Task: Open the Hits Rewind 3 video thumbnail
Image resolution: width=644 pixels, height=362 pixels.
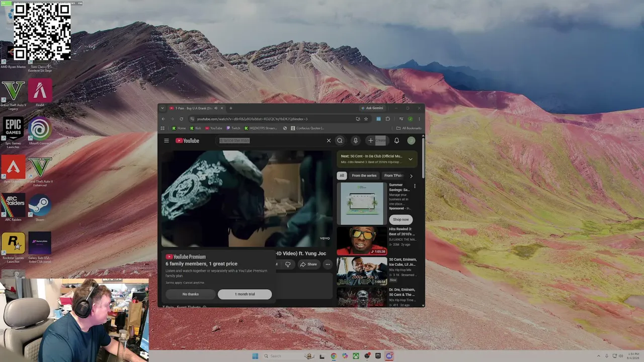Action: click(362, 241)
